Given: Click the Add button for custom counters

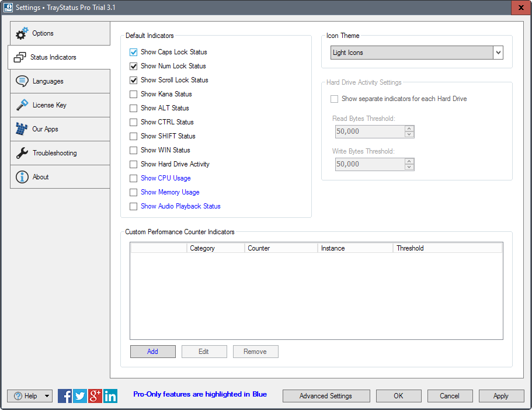Looking at the screenshot, I should click(153, 352).
